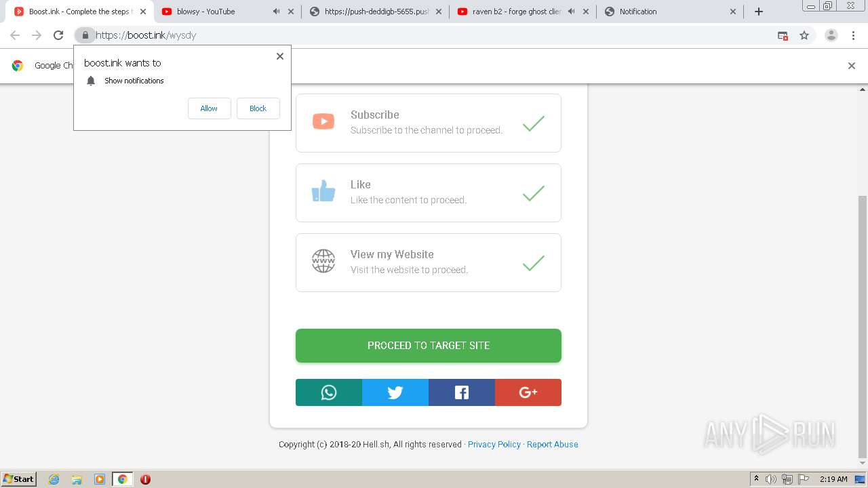
Task: Click the checkmark on View my Website step
Action: click(x=534, y=263)
